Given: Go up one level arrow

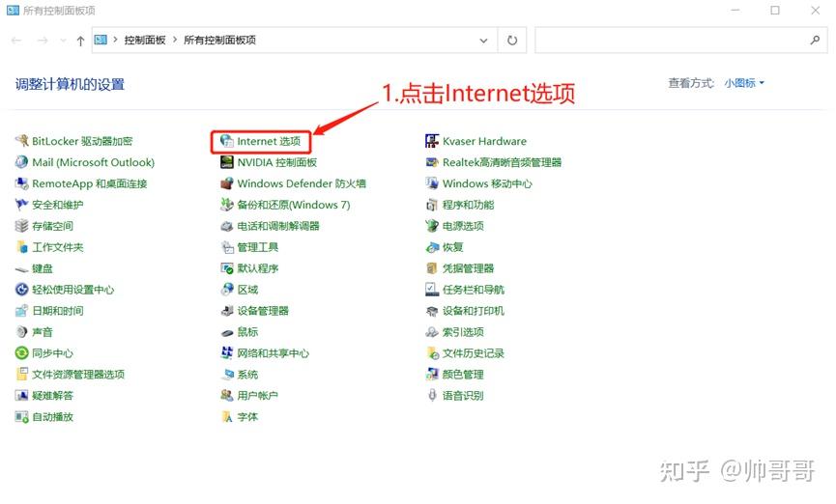Looking at the screenshot, I should point(80,41).
